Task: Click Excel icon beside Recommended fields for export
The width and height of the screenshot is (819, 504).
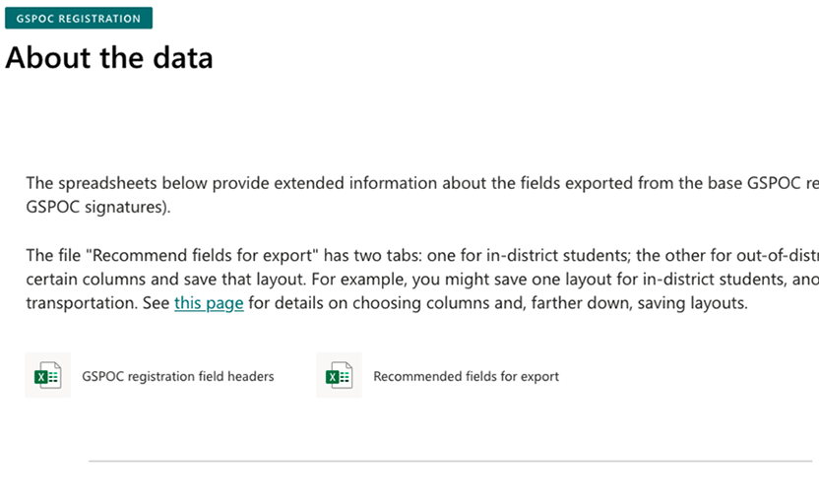Action: click(339, 376)
